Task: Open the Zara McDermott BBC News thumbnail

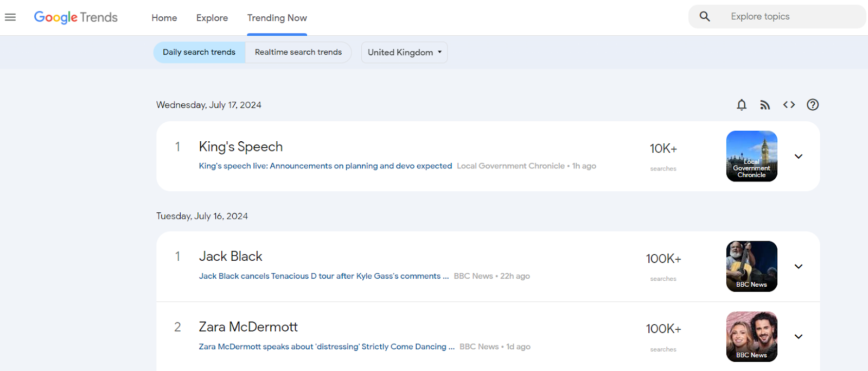Action: point(752,336)
